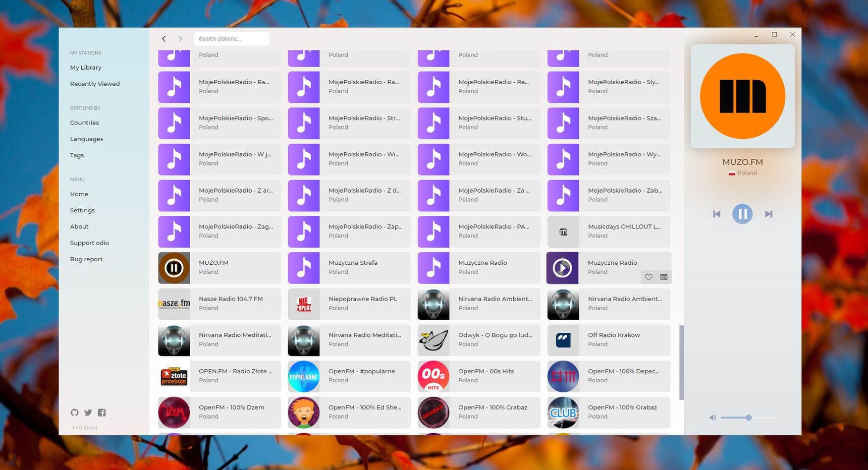Click OpenFM 100% Dzem logo
Screen dimensions: 868x470
tap(174, 413)
